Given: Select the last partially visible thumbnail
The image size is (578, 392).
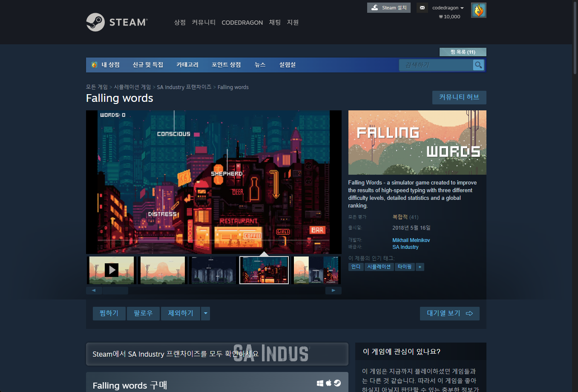Looking at the screenshot, I should pyautogui.click(x=316, y=270).
